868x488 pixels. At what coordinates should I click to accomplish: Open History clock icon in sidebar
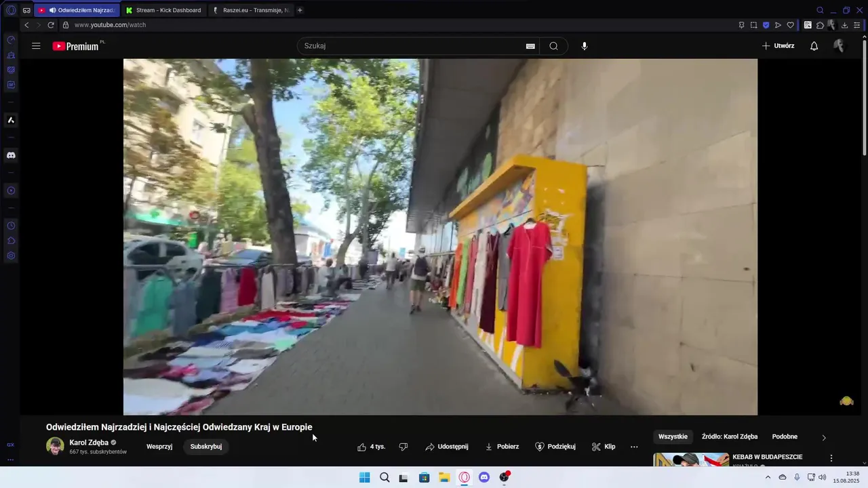click(x=11, y=226)
